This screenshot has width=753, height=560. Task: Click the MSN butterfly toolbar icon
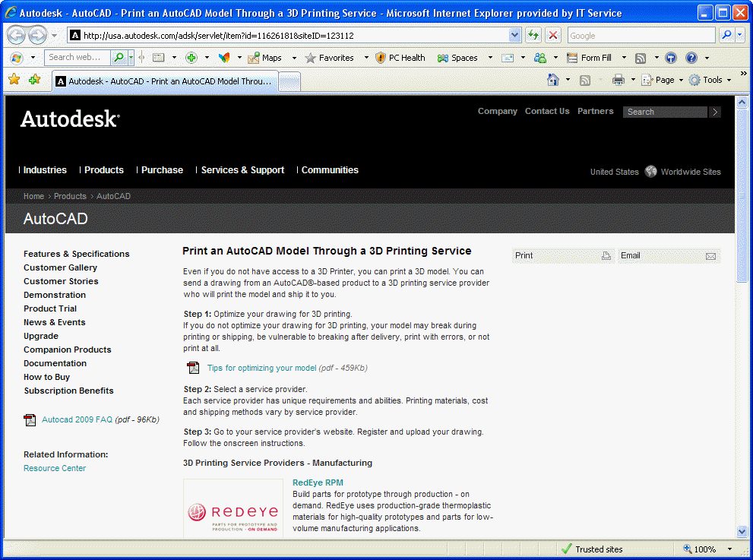pos(224,58)
